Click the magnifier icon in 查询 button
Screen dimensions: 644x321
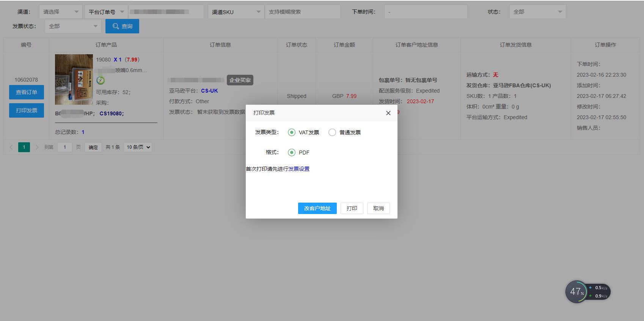[116, 26]
